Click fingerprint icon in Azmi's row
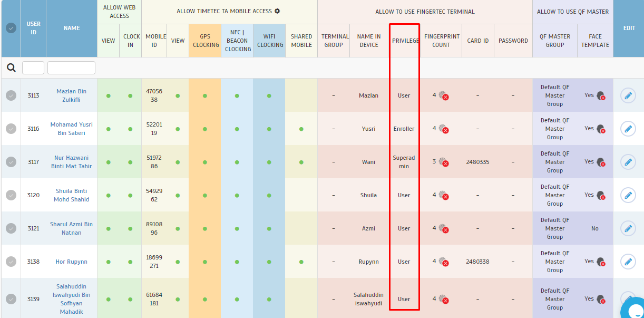 tap(443, 228)
